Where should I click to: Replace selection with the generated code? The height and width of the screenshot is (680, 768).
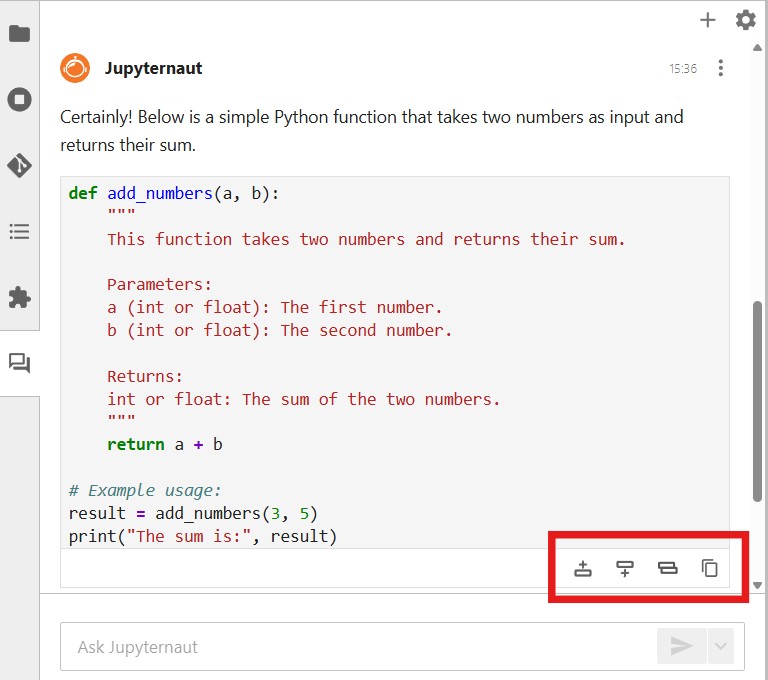(667, 569)
